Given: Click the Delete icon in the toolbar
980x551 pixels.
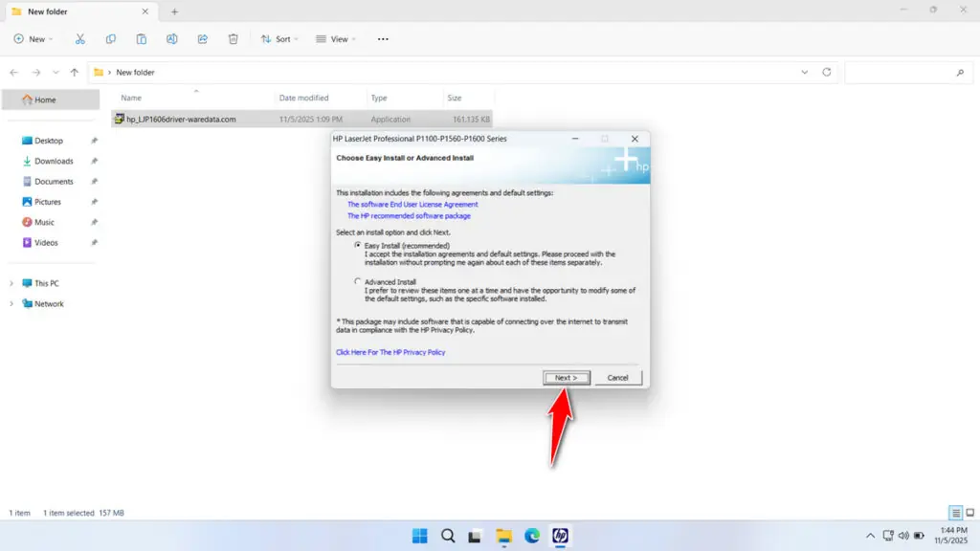Looking at the screenshot, I should (233, 38).
